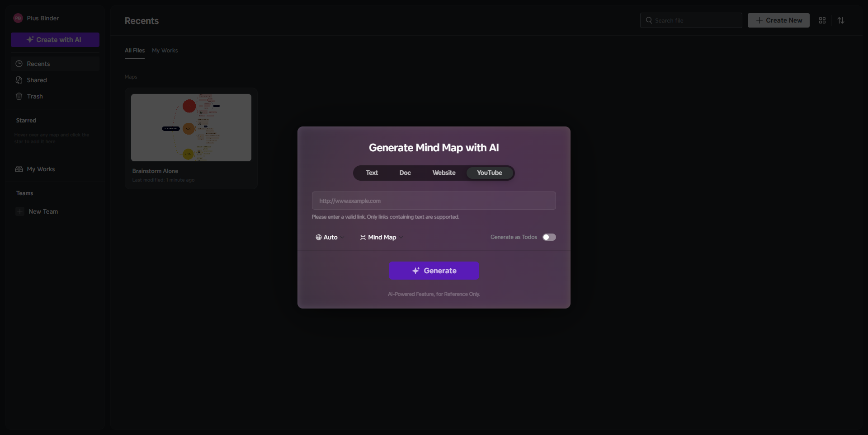
Task: Click the Plus Binder profile avatar
Action: pyautogui.click(x=18, y=18)
